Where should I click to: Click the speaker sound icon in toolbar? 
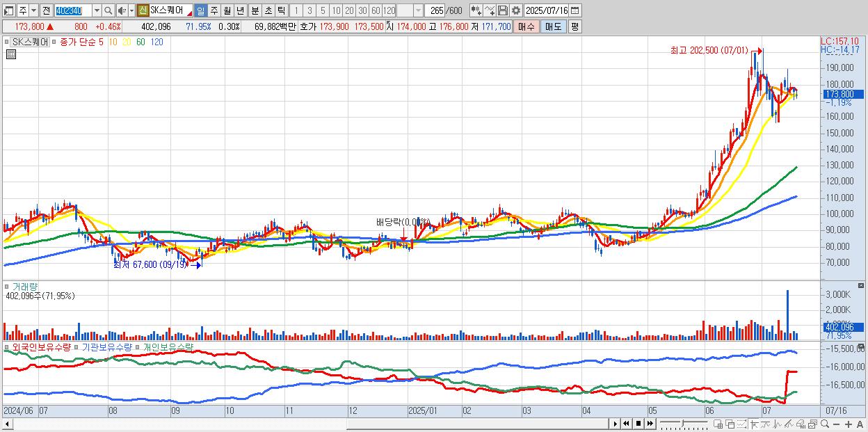click(121, 10)
